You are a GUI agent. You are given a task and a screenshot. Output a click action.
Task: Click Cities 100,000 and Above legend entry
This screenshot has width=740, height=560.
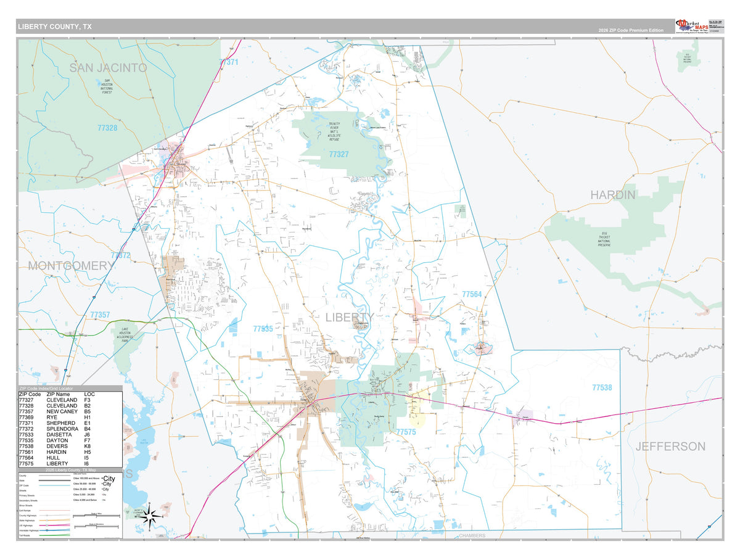click(x=94, y=479)
